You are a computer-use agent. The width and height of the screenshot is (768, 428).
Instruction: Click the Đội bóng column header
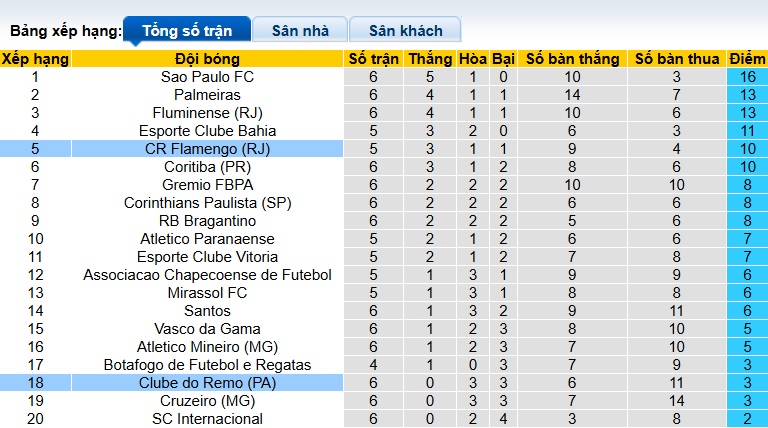[x=207, y=58]
